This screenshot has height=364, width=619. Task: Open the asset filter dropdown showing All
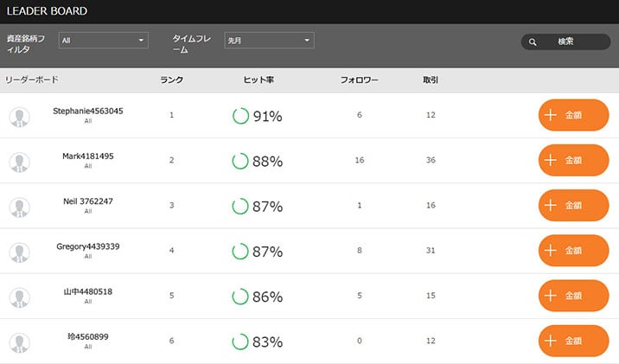[104, 41]
